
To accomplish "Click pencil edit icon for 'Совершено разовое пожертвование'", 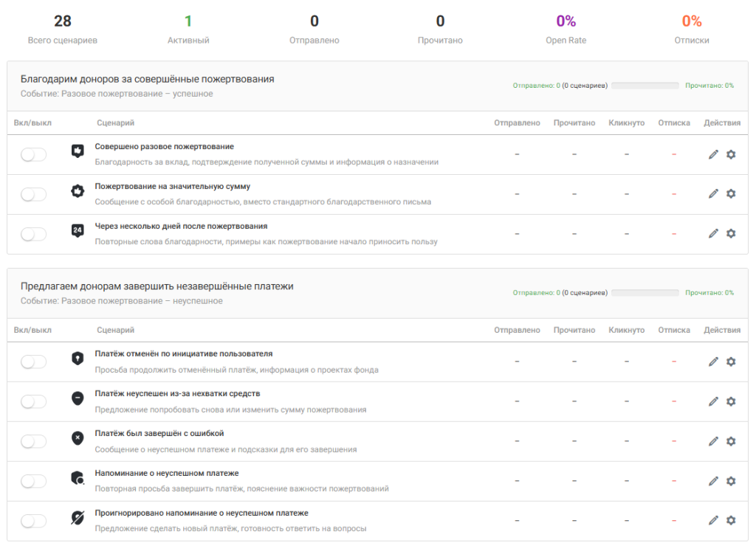I will click(x=713, y=154).
